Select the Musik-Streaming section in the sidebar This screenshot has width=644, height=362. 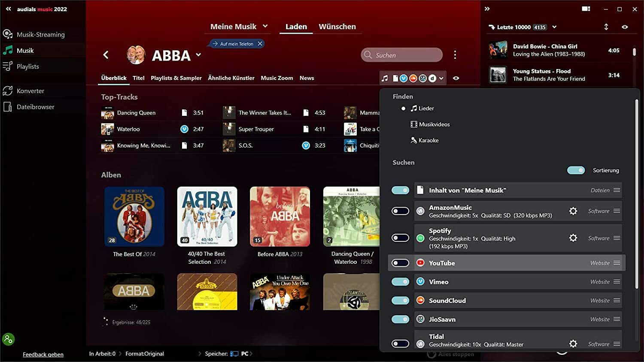(x=41, y=34)
